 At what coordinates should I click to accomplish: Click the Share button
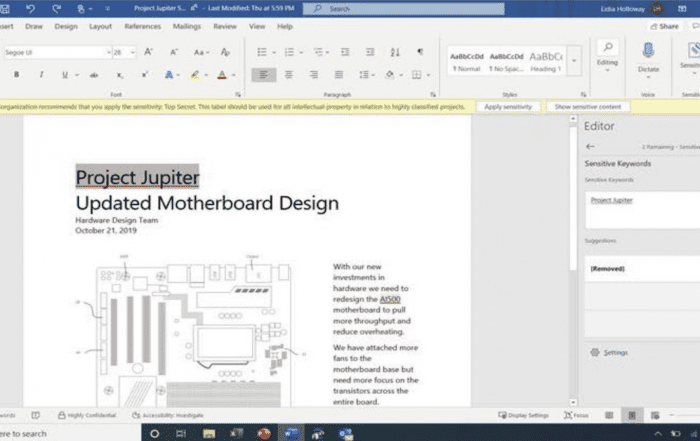coord(665,26)
